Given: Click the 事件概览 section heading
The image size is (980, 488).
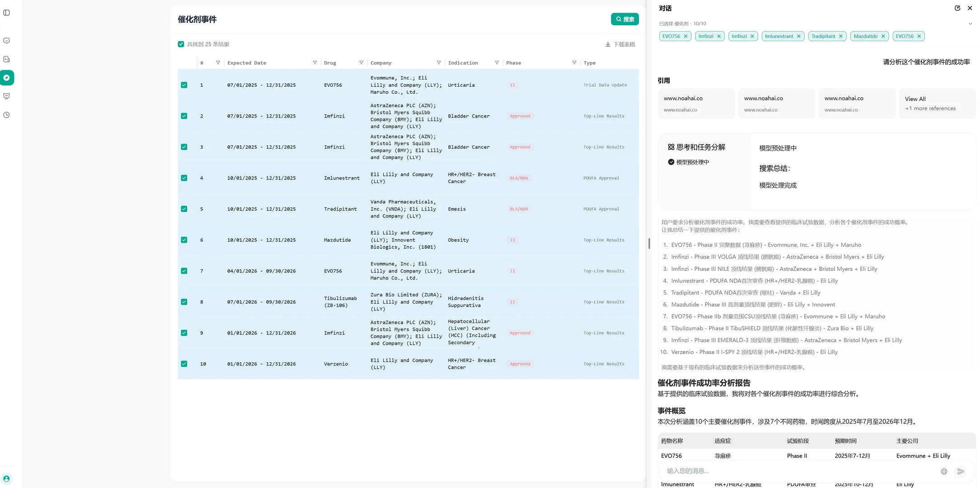Looking at the screenshot, I should [x=671, y=411].
